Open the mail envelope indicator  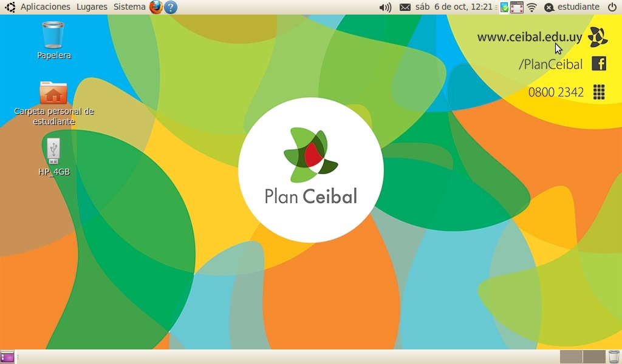(x=405, y=7)
